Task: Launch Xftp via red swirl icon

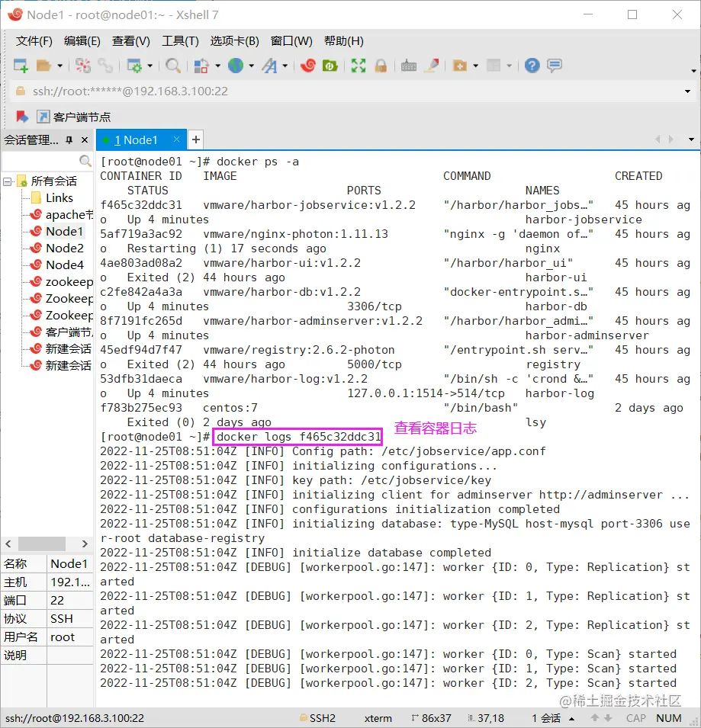Action: tap(307, 66)
